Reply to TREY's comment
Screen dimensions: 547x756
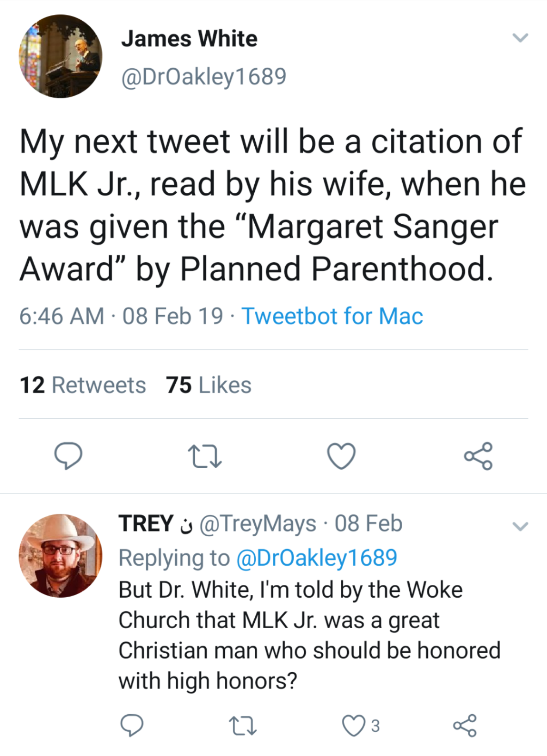pyautogui.click(x=132, y=725)
